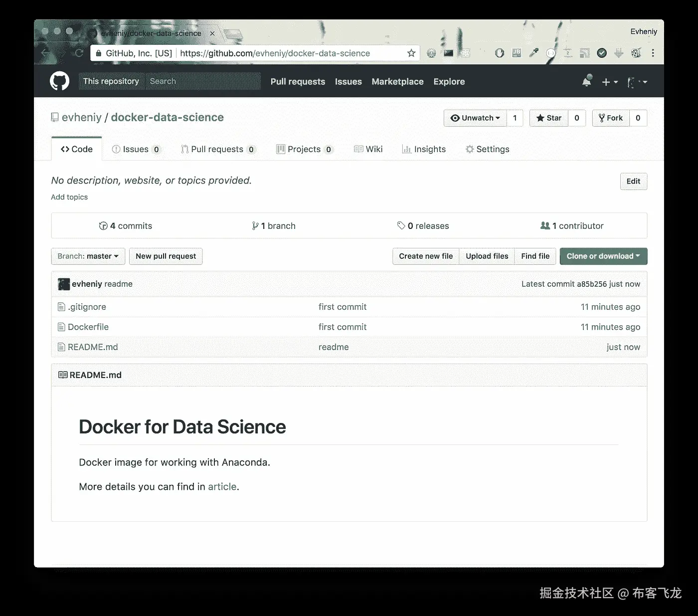Click Create new file button
The image size is (698, 616).
(x=426, y=256)
